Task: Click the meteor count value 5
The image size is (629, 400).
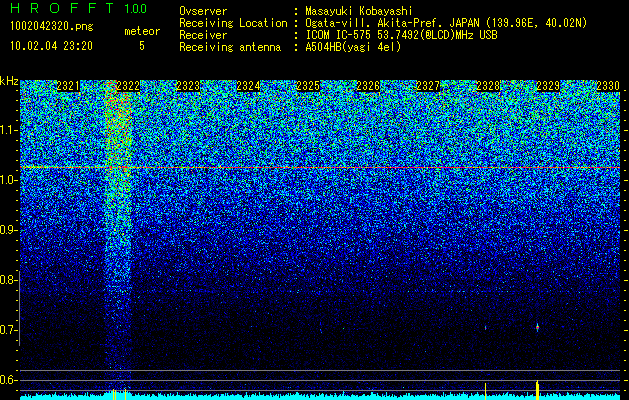Action: (x=142, y=46)
